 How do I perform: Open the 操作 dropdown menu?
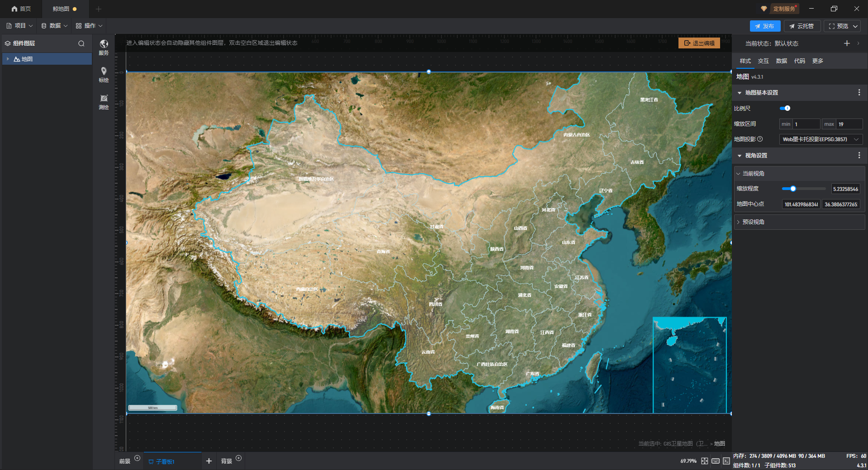point(89,26)
